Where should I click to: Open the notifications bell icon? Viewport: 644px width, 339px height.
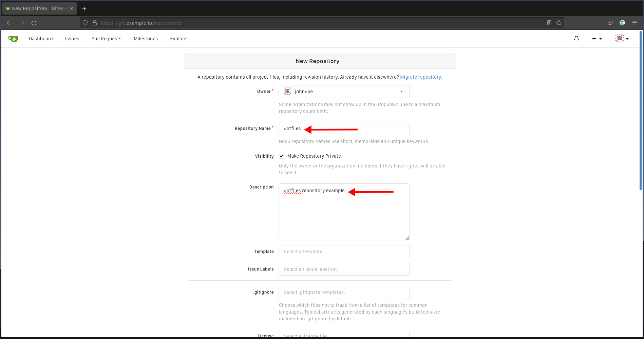(576, 39)
